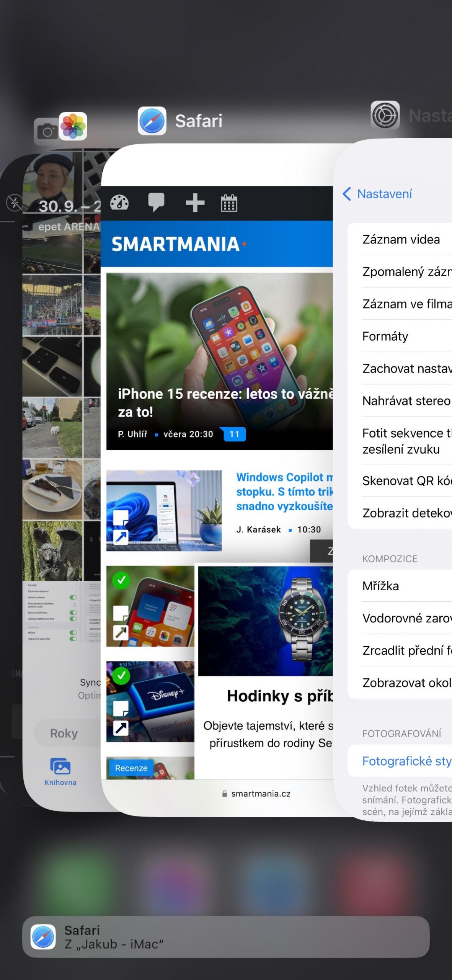Open Fotografické styly link
The image size is (452, 980).
(x=407, y=761)
